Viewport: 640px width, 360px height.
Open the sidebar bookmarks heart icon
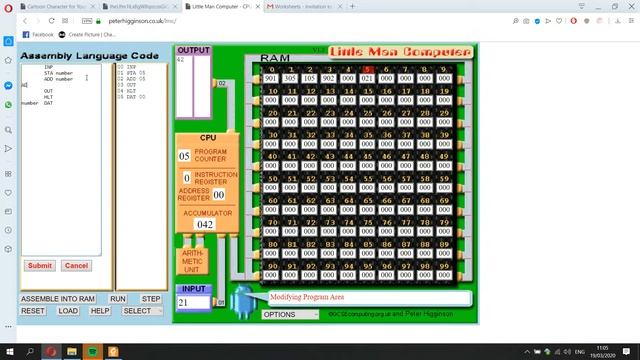(x=8, y=193)
